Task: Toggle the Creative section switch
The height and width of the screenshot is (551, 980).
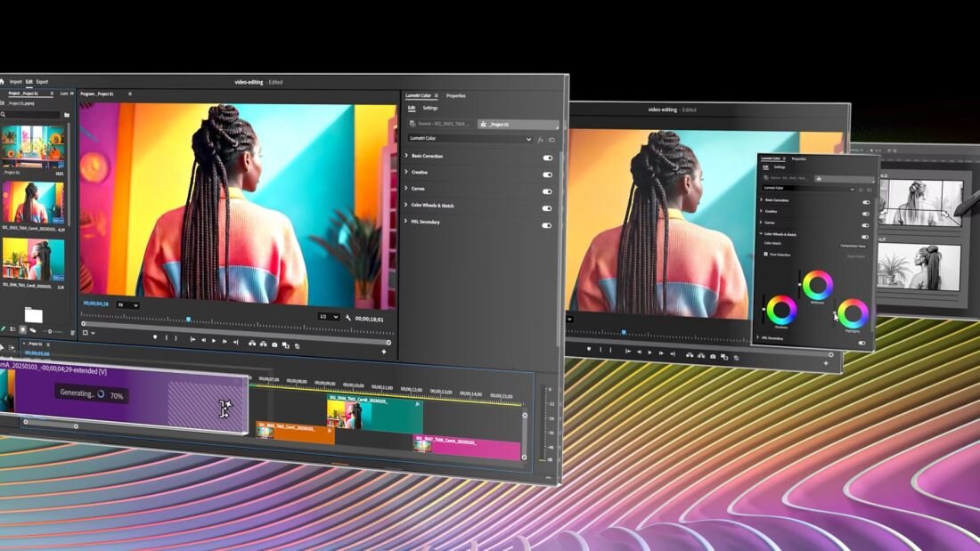Action: [548, 175]
